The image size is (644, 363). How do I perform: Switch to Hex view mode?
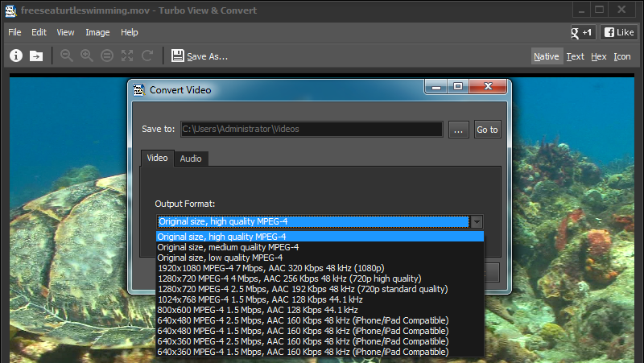(598, 56)
